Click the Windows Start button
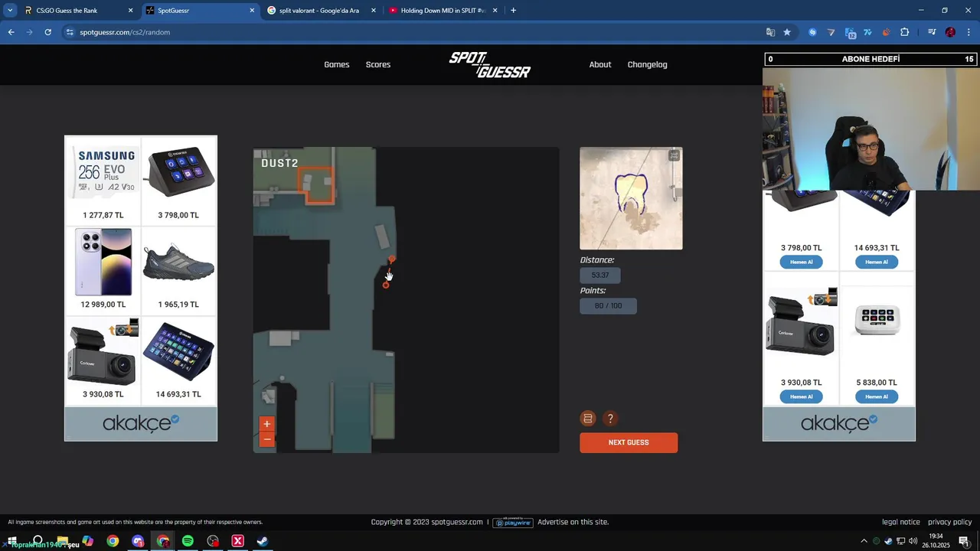 click(x=11, y=541)
